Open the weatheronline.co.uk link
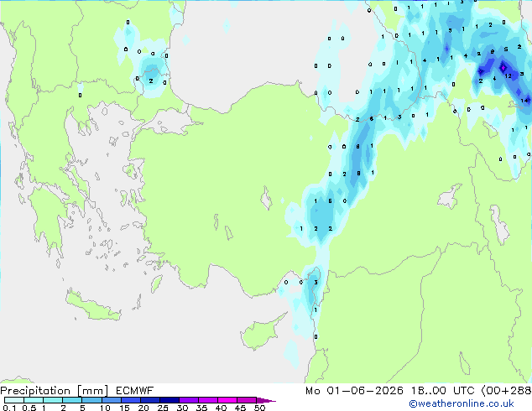The height and width of the screenshot is (411, 532). 462,403
